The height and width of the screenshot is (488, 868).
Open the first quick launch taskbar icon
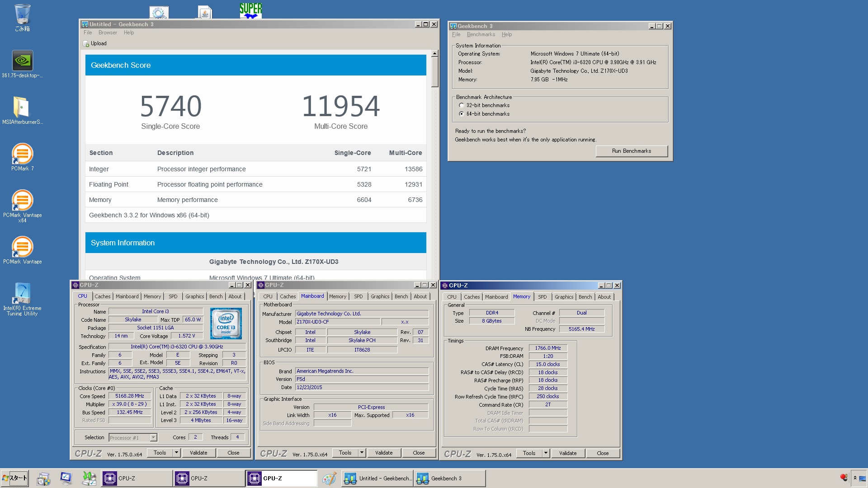[x=44, y=478]
